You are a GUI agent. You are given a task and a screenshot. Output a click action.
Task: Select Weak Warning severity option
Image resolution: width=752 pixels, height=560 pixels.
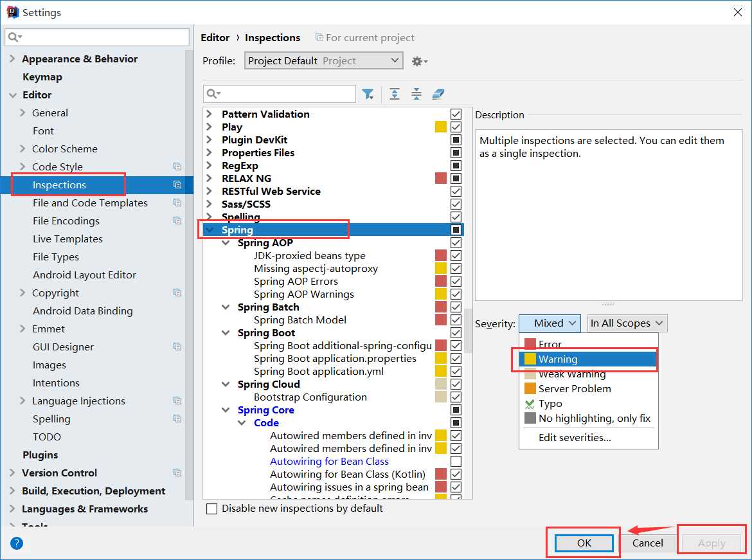tap(589, 374)
